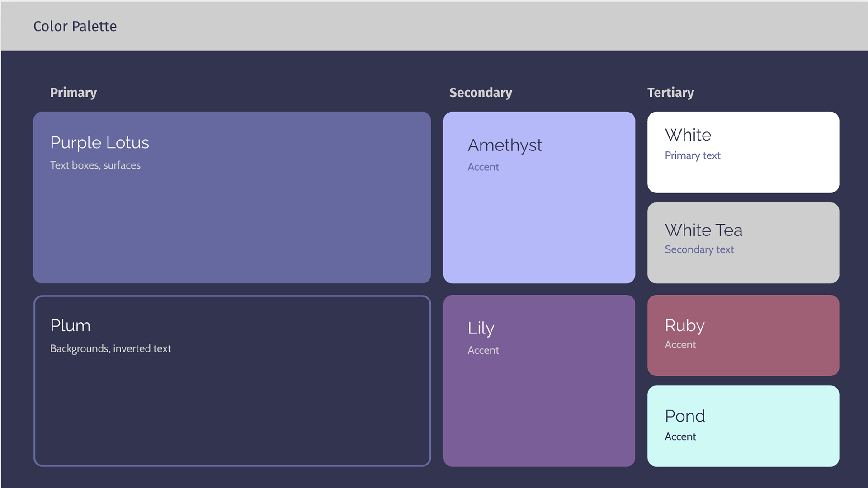Click the Amethyst accent swatch
This screenshot has width=868, height=488.
tap(539, 226)
